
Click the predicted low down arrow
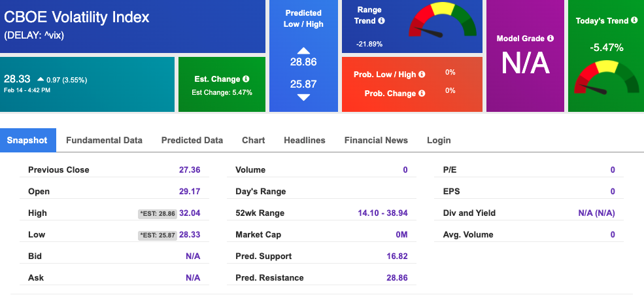(303, 97)
